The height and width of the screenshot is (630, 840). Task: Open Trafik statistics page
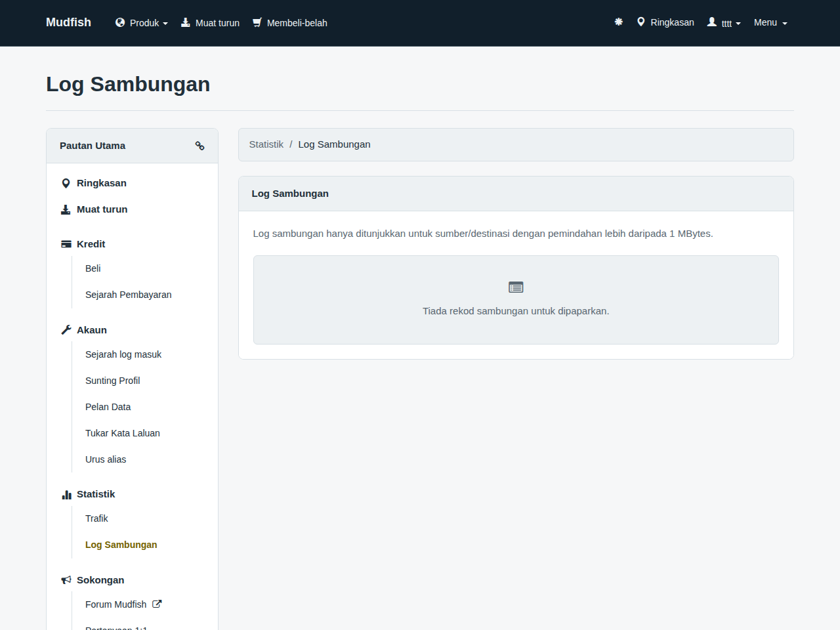pos(96,518)
